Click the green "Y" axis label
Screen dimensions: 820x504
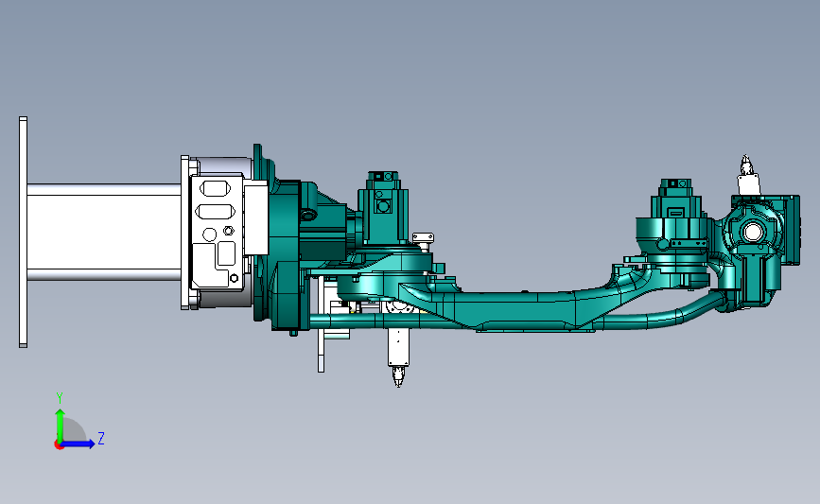click(60, 399)
